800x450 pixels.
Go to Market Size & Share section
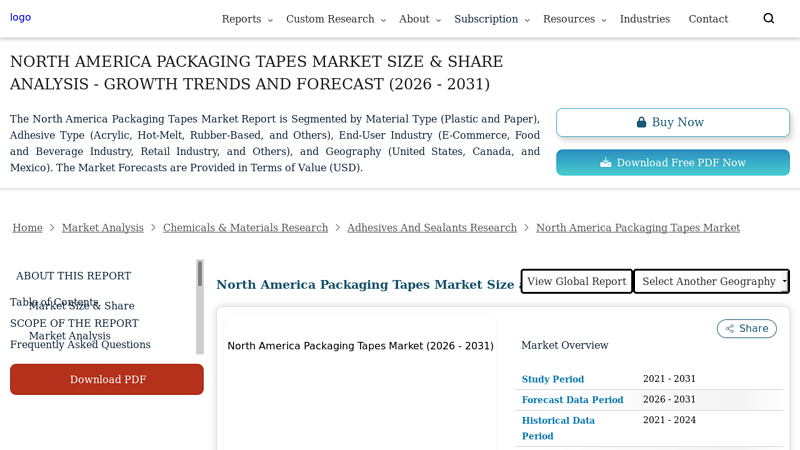point(82,306)
